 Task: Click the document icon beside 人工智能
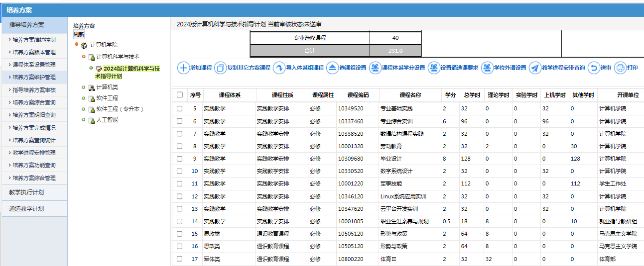pos(92,120)
